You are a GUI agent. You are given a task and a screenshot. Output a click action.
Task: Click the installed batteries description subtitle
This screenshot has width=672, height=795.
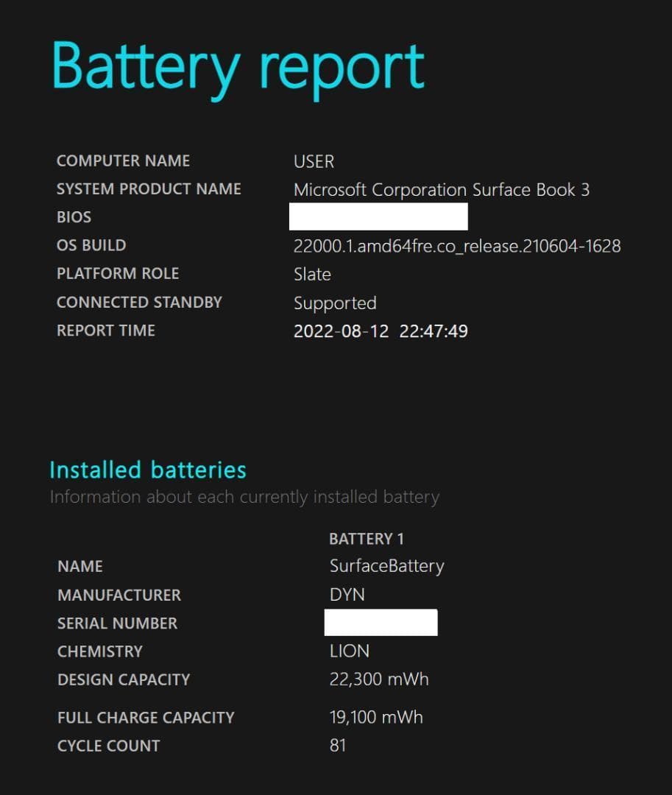coord(244,497)
